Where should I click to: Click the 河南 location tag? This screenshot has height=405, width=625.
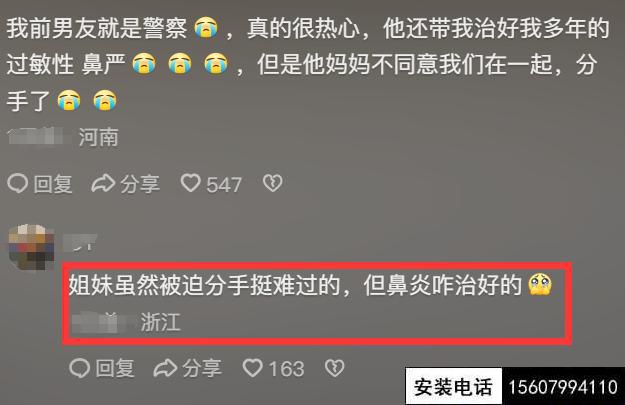pyautogui.click(x=98, y=138)
